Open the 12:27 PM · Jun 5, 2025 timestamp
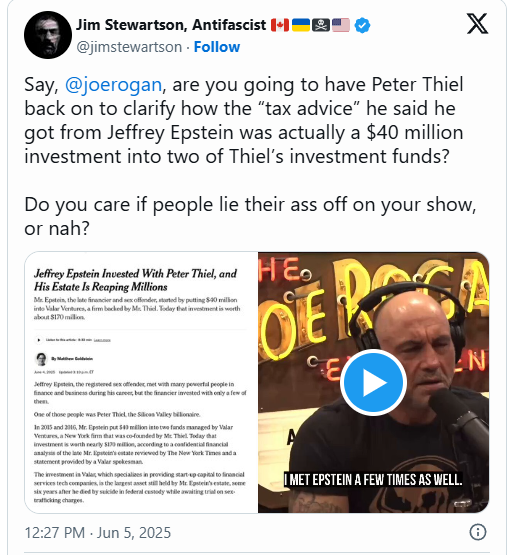 click(98, 532)
